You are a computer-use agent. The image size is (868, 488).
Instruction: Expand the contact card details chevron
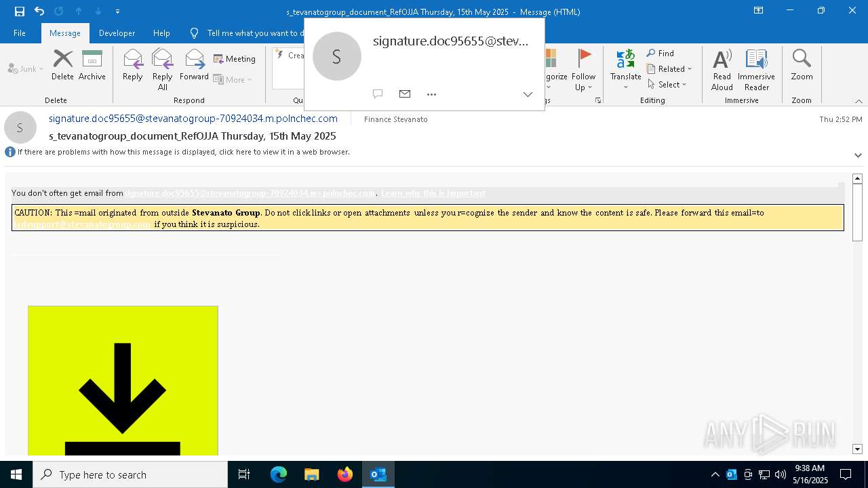tap(528, 94)
